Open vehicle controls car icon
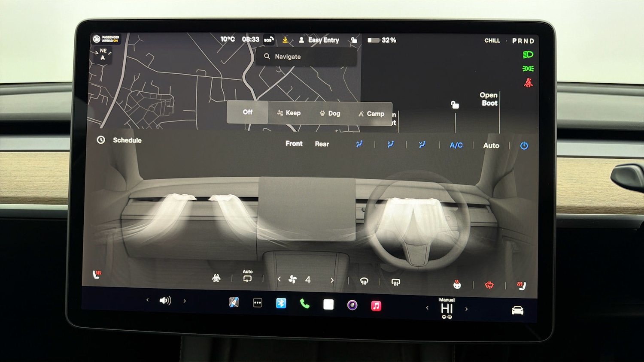Image resolution: width=644 pixels, height=362 pixels. (517, 311)
